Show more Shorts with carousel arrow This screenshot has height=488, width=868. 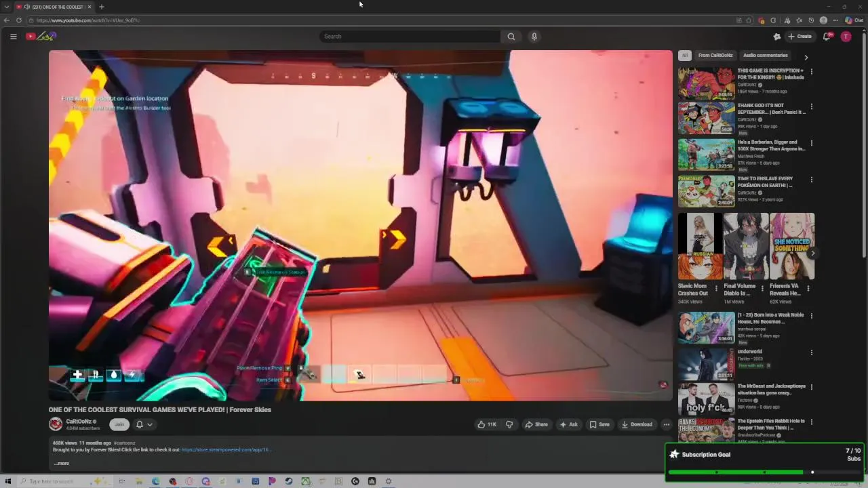coord(812,253)
